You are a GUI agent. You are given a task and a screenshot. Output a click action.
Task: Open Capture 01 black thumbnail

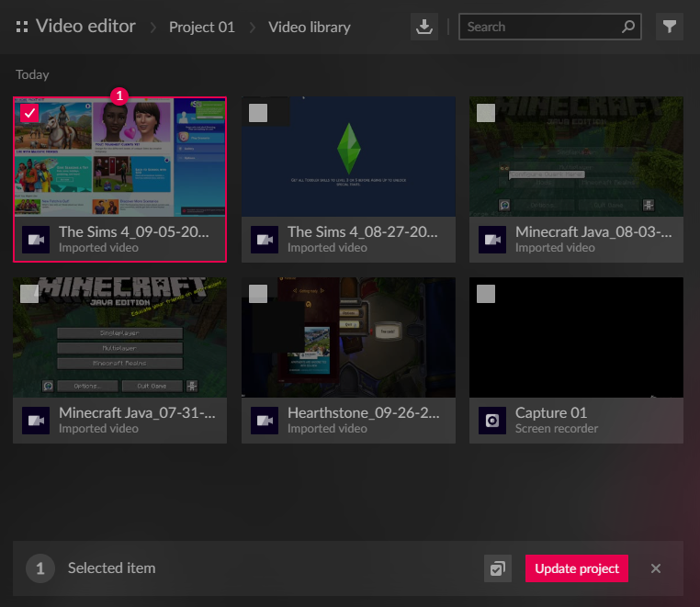coord(576,337)
